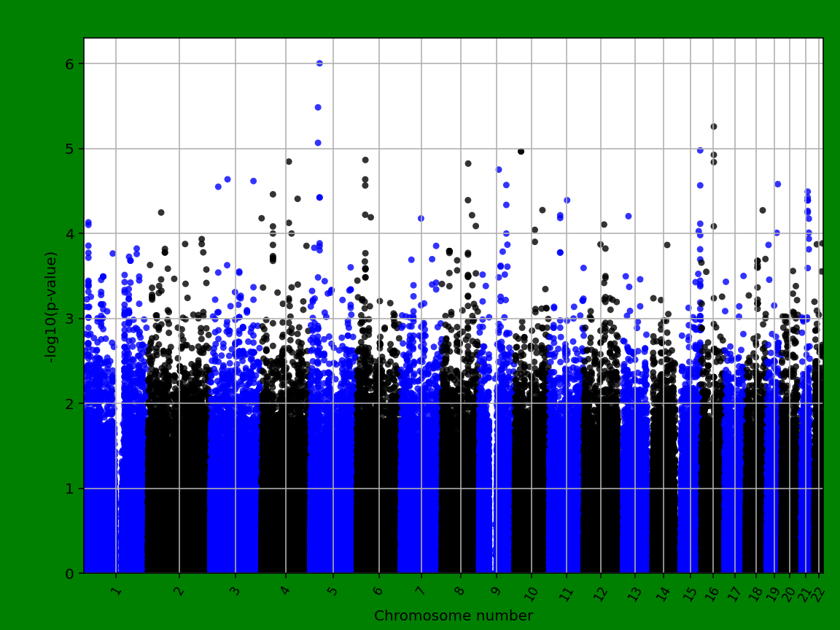Image resolution: width=840 pixels, height=630 pixels.
Task: Click the highest blue point above chromosome 5
Action: [x=319, y=63]
